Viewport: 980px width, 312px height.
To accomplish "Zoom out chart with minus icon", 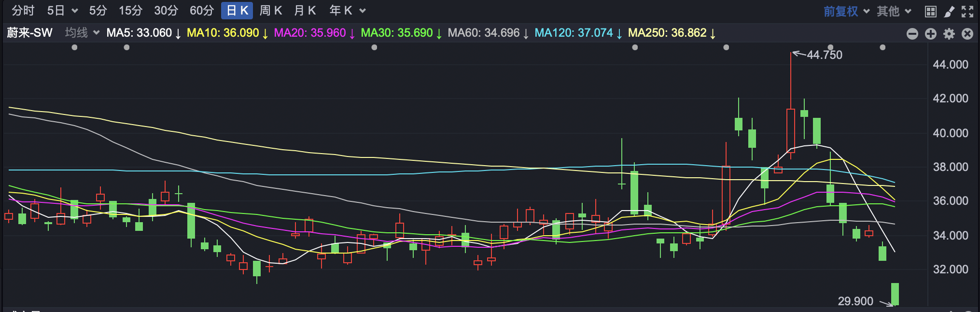I will pos(912,33).
